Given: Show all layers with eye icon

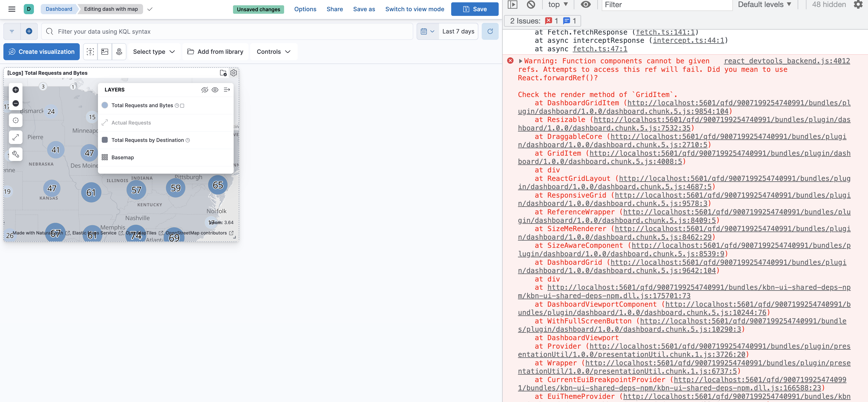Looking at the screenshot, I should (215, 90).
